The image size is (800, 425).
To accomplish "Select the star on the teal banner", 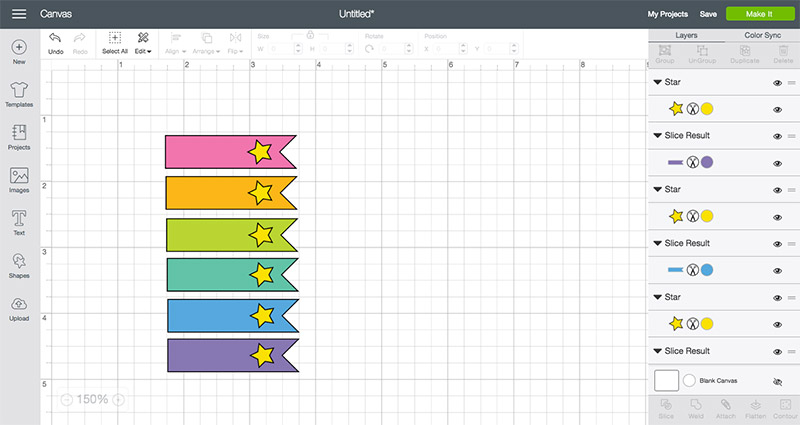I will (261, 274).
